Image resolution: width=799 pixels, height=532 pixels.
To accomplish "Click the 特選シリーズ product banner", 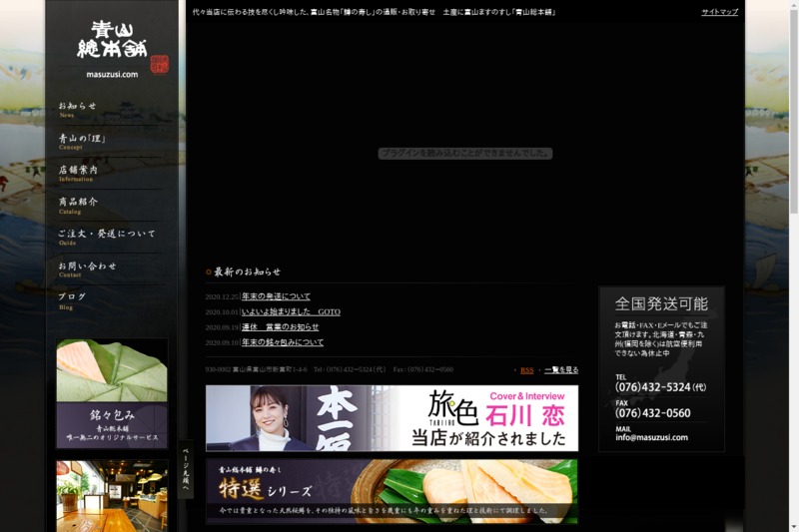I will point(392,491).
